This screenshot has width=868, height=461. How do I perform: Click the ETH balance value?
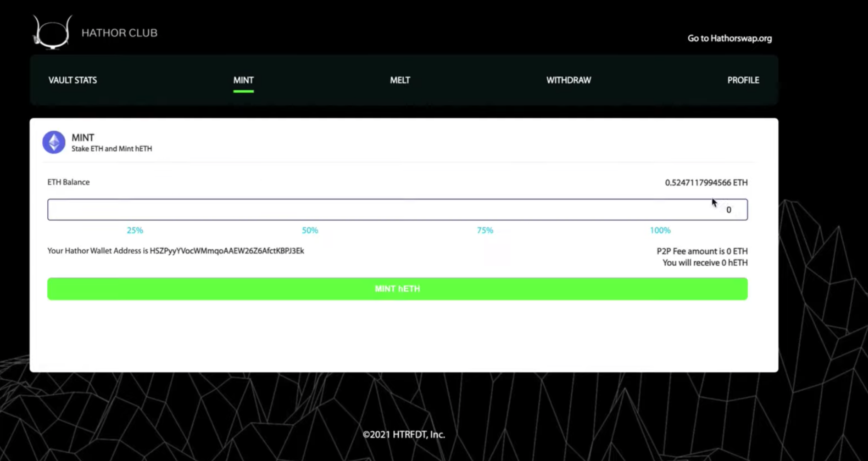coord(706,183)
